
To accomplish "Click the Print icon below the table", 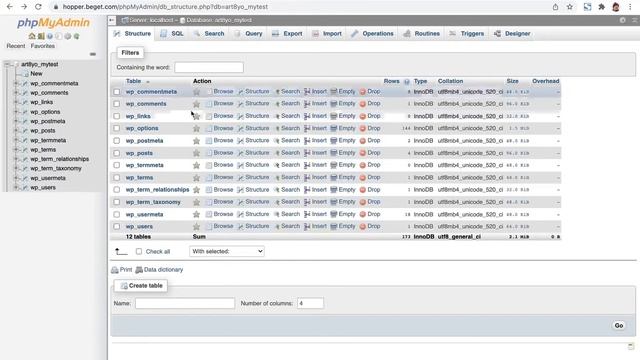I will (x=115, y=270).
